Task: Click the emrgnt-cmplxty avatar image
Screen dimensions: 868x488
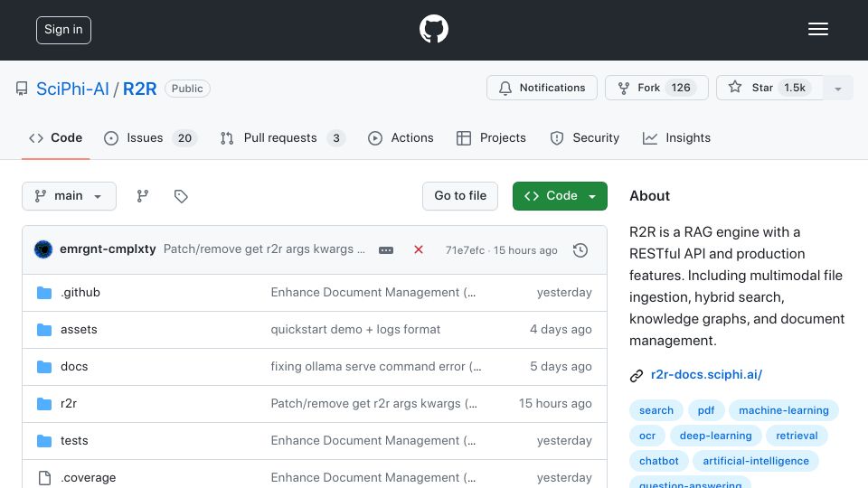Action: pyautogui.click(x=43, y=249)
